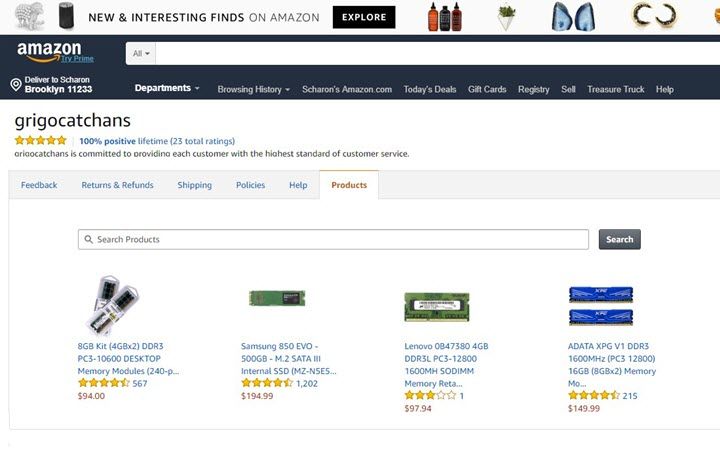Open the Browsing History dropdown

[253, 89]
